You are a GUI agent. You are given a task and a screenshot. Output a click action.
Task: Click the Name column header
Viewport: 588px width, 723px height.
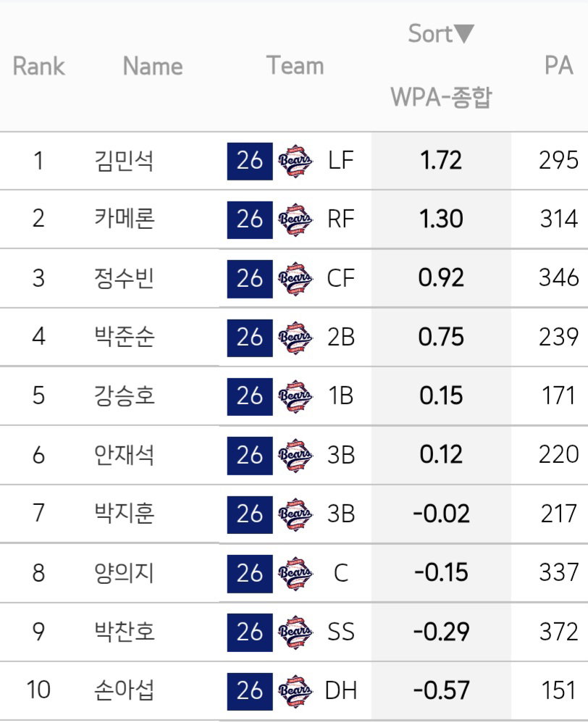click(x=153, y=66)
